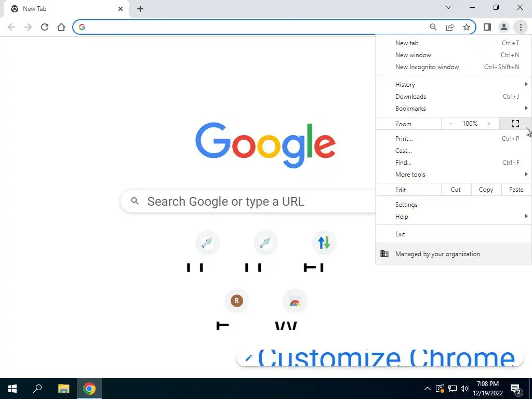Increase zoom with the plus button
Viewport: 532px width, 399px height.
(x=489, y=124)
